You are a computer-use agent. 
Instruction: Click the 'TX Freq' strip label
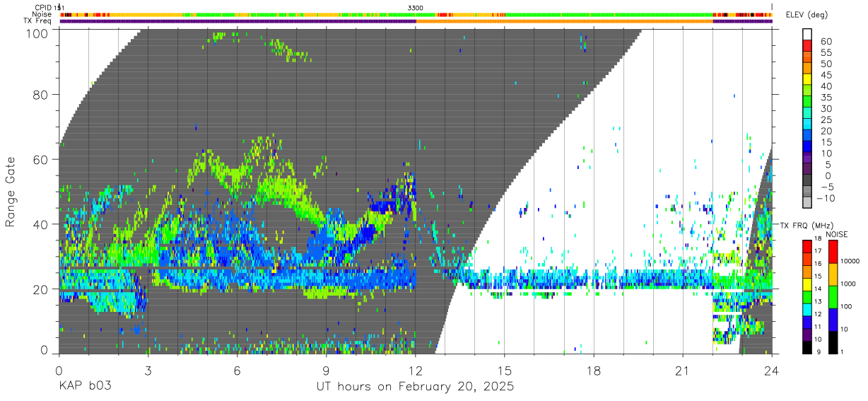[37, 21]
